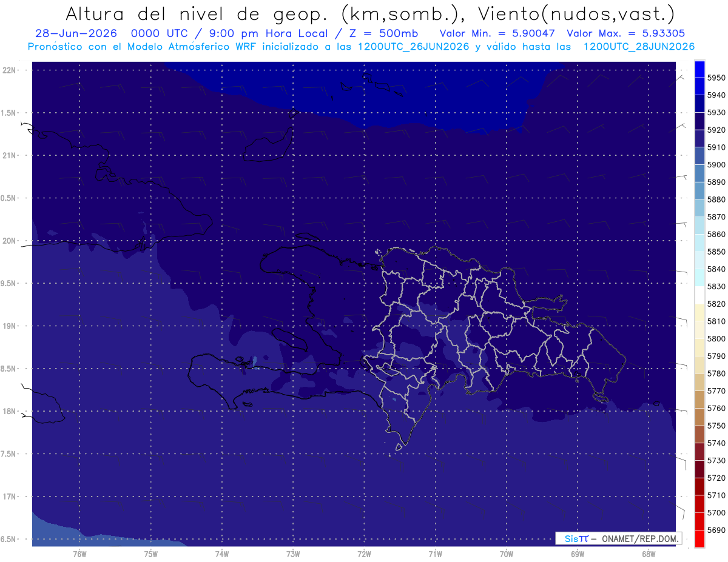
Task: Click the '1200UTC_26JUN2026' initialization time text
Action: coord(413,47)
